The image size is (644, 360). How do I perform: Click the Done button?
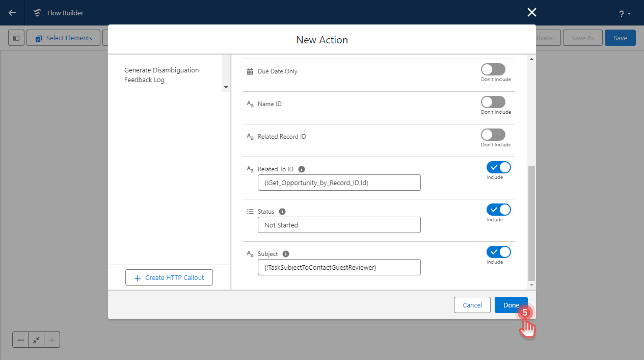point(511,304)
